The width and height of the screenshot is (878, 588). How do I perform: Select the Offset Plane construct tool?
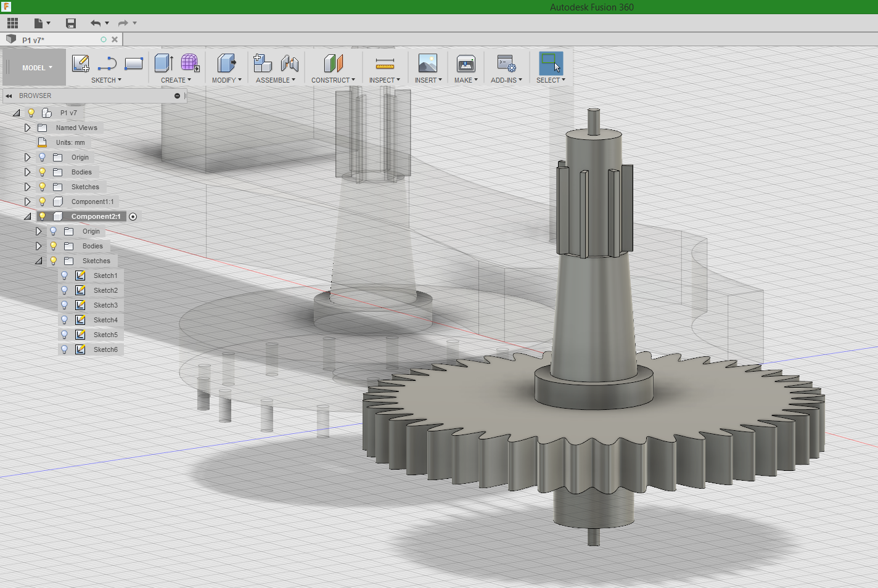[333, 63]
